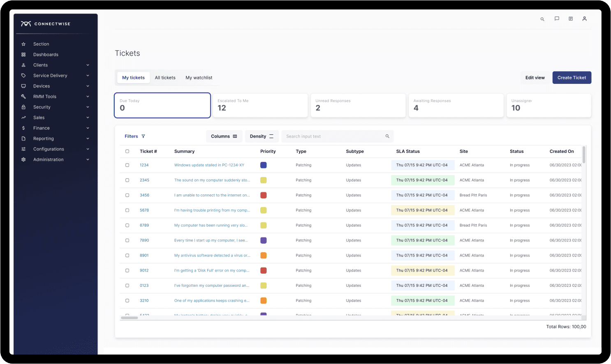Open ticket number 3210 link
This screenshot has width=611, height=364.
click(144, 301)
